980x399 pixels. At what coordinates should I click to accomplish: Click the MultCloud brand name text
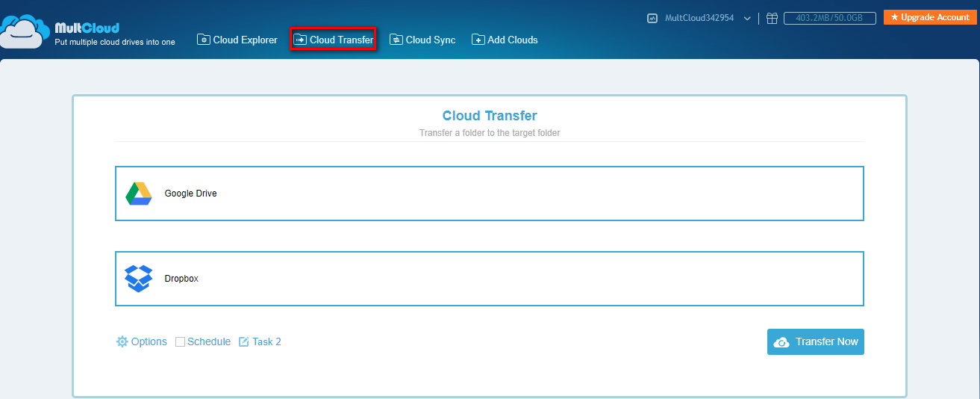tap(87, 28)
